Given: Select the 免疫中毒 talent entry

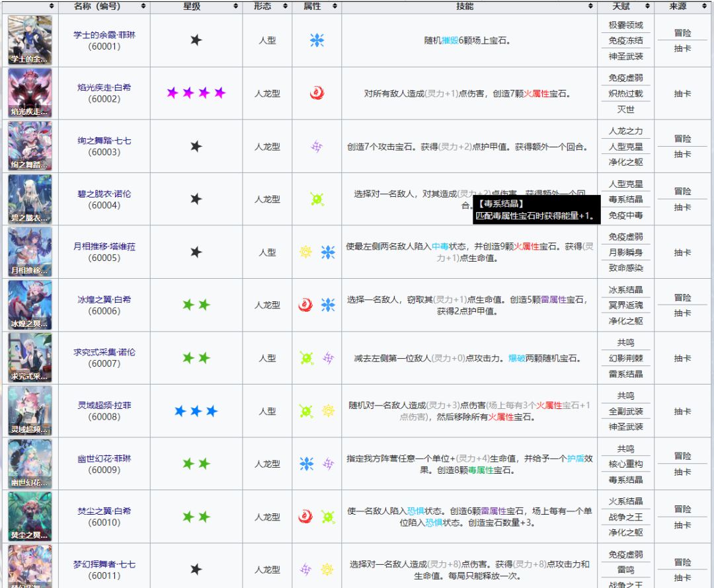Looking at the screenshot, I should click(x=625, y=215).
